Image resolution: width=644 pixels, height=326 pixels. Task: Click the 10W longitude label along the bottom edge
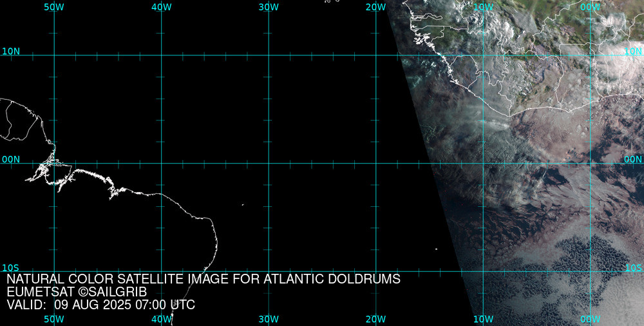point(484,319)
